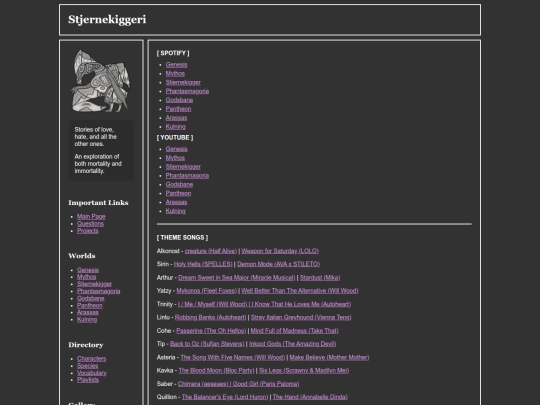Play Stray Italian Greyhound (Vienna Teng) link
540x405 pixels.
pos(301,318)
